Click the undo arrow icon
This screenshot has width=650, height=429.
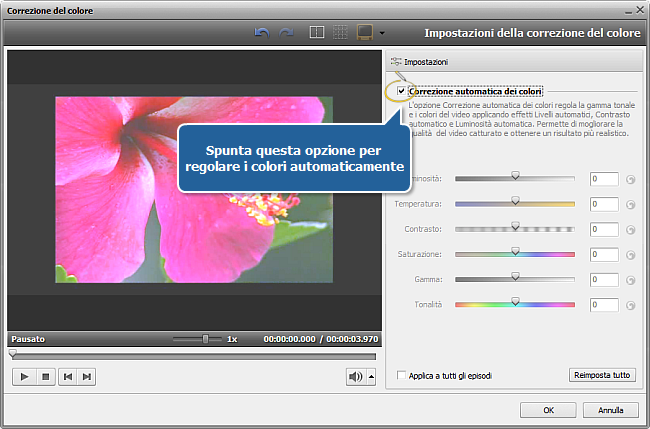(x=263, y=33)
